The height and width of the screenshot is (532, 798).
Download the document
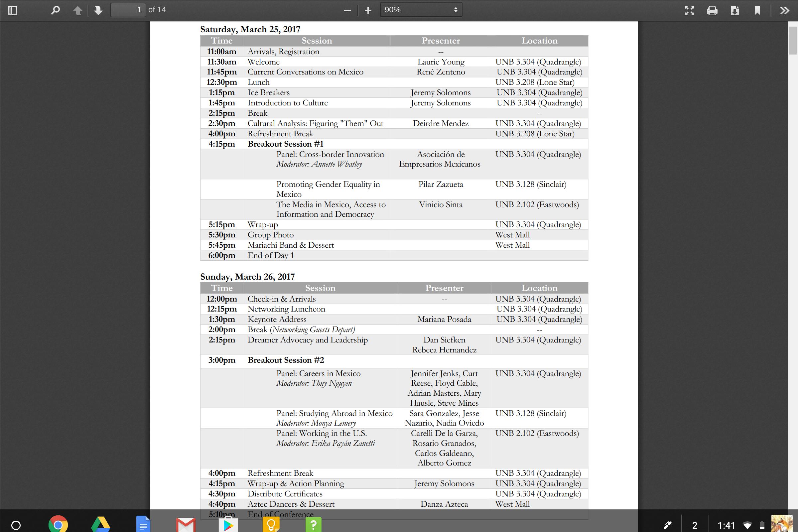point(734,11)
